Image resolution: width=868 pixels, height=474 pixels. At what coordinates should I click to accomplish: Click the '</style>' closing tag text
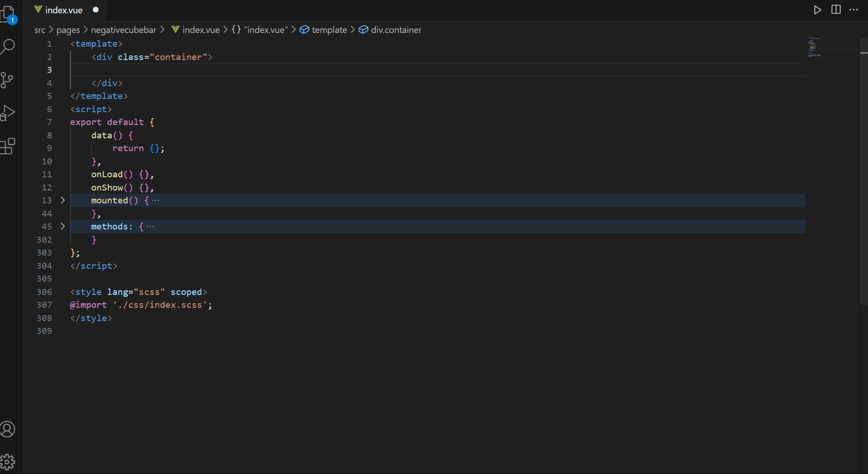click(91, 318)
